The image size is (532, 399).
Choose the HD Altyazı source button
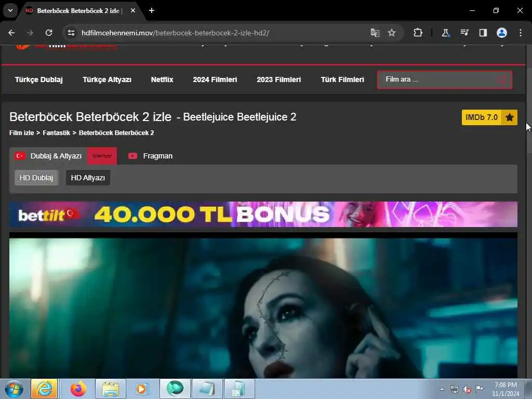pyautogui.click(x=88, y=178)
